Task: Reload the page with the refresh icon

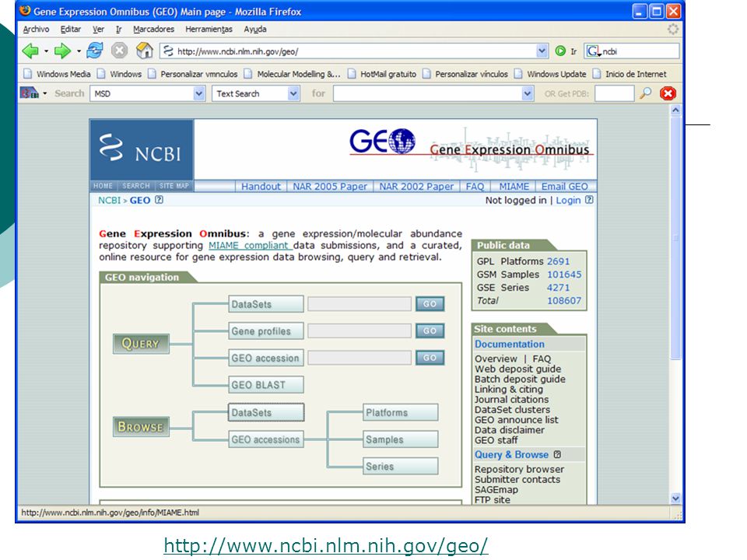Action: coord(95,51)
